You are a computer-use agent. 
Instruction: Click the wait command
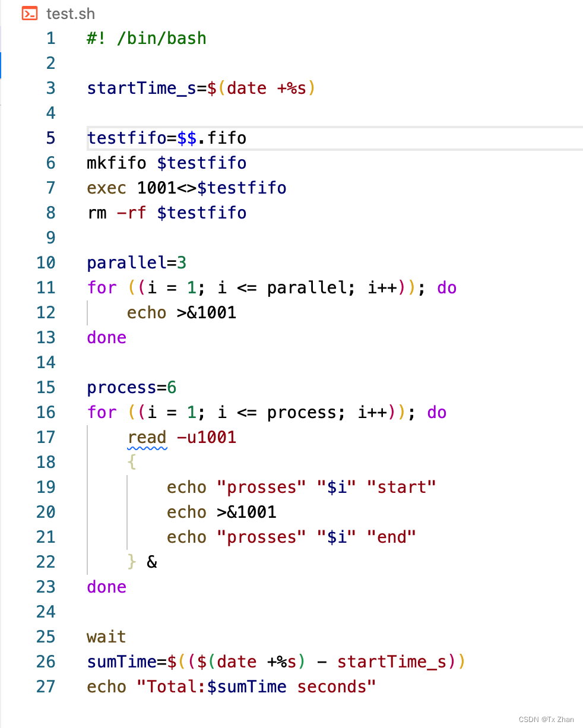click(x=107, y=637)
